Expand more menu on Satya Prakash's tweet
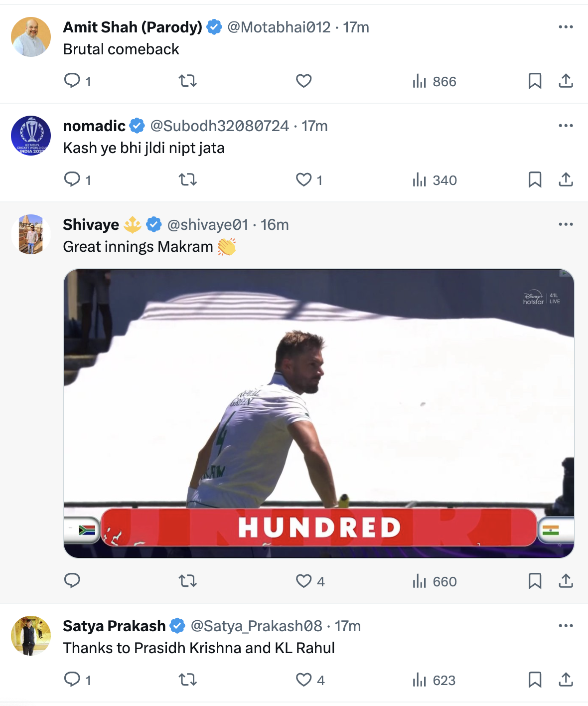The height and width of the screenshot is (706, 588). click(x=566, y=626)
